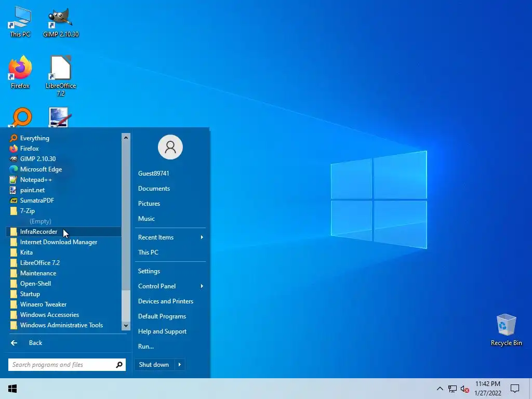Screen dimensions: 532x399
Task: Click the Open-Shell folder icon
Action: 14,284
